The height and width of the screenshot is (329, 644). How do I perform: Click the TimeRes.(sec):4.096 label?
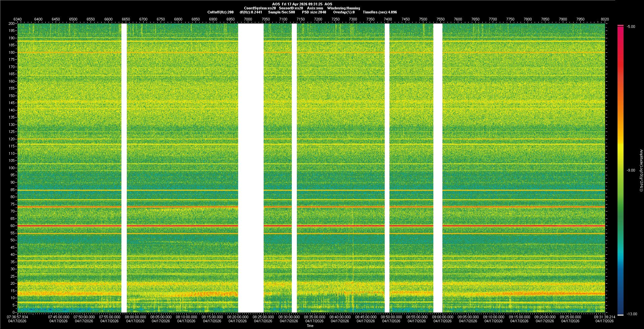(x=380, y=12)
